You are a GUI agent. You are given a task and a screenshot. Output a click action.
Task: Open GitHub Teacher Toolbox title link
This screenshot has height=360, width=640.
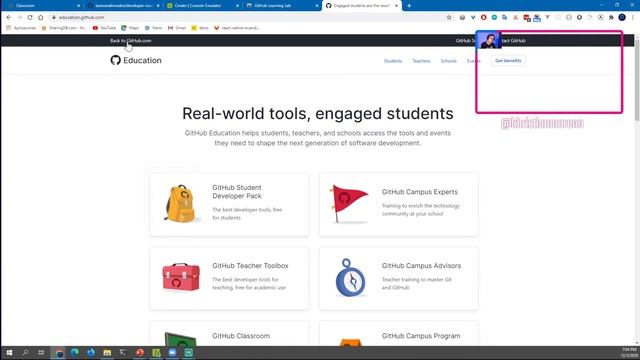point(250,266)
